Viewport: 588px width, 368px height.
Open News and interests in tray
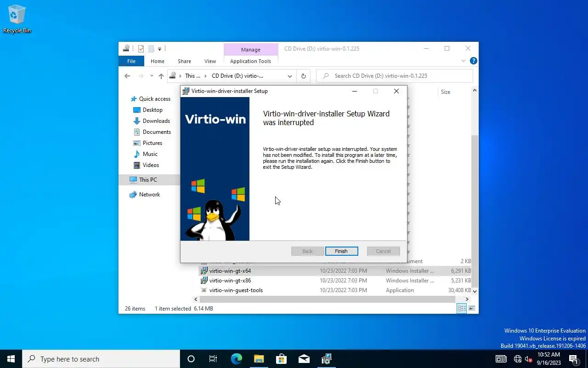tap(501, 359)
